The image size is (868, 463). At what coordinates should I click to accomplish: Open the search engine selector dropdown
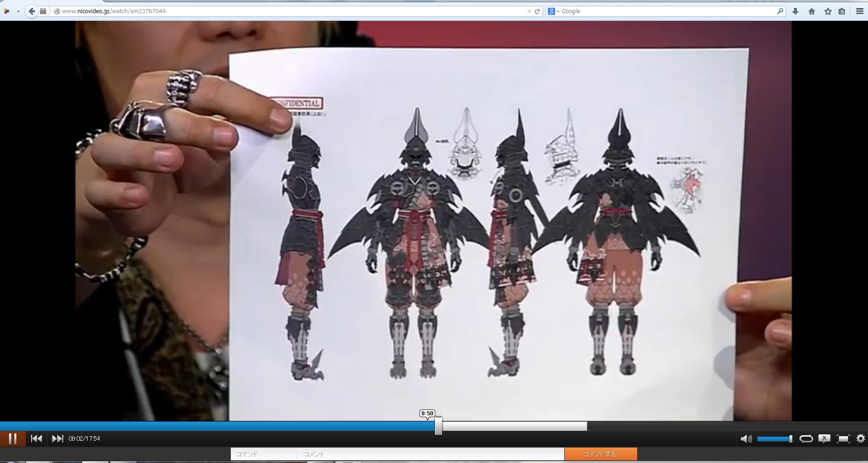click(554, 11)
